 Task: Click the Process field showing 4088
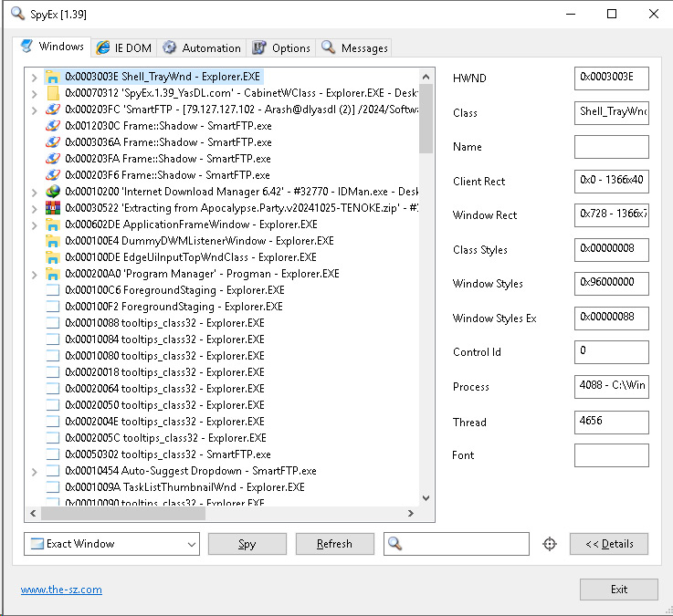[612, 387]
